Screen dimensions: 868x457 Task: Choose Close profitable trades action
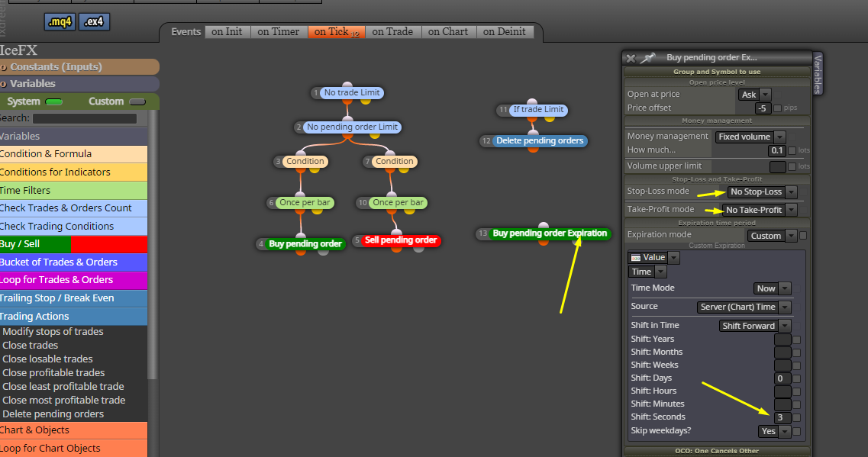tap(53, 373)
